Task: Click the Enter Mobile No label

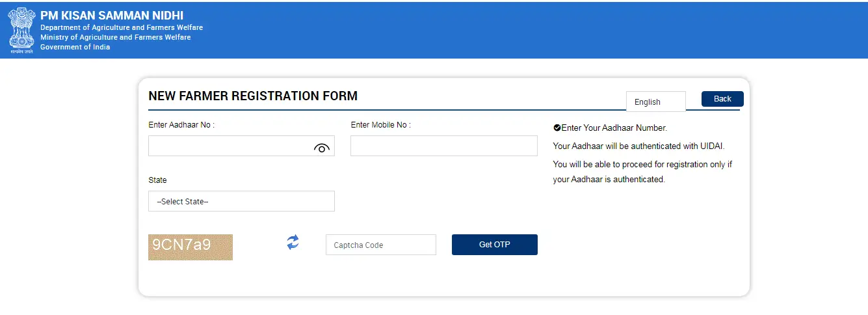Action: tap(380, 125)
